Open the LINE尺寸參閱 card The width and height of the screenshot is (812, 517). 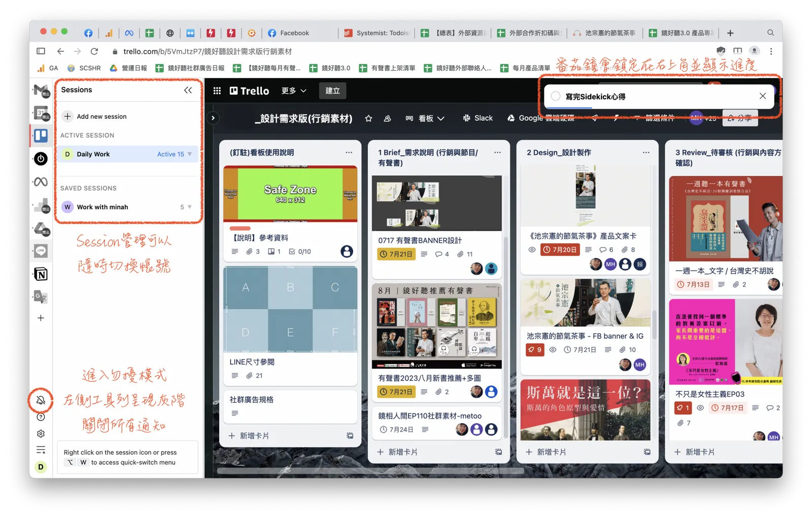tap(290, 325)
